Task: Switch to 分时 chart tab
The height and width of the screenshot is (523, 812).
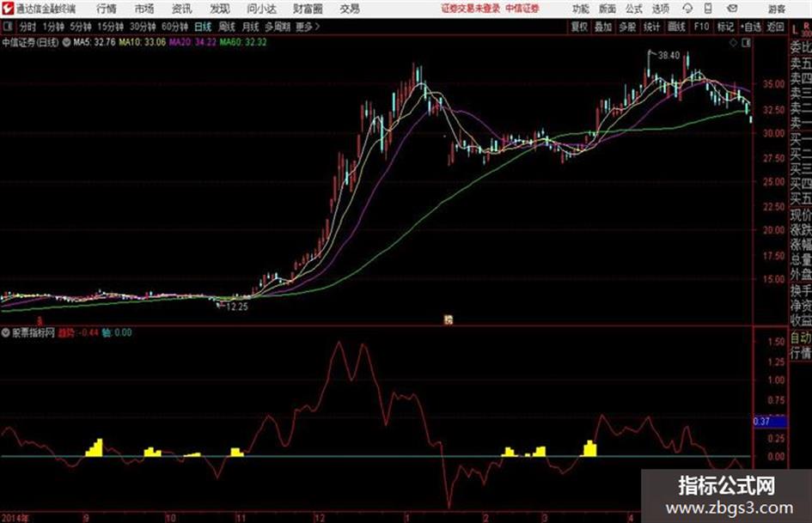Action: click(x=27, y=27)
